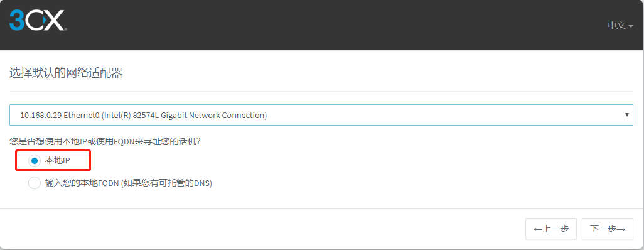Image resolution: width=644 pixels, height=250 pixels.
Task: Click the black arrow of the adapter dropdown
Action: click(x=627, y=115)
